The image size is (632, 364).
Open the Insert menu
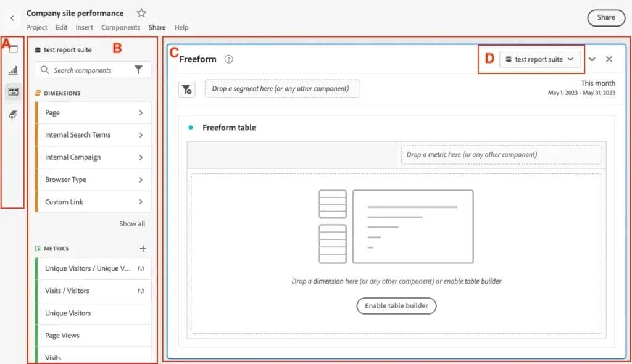(84, 27)
